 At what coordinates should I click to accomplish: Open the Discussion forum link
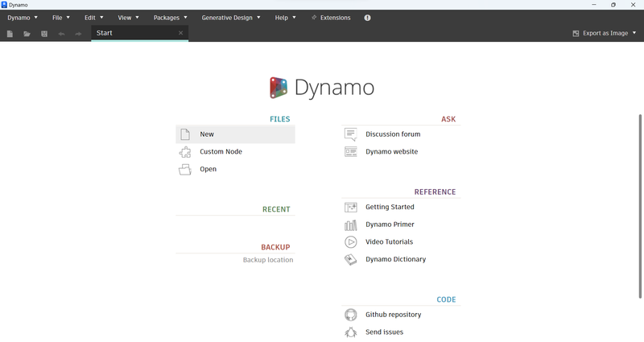(x=393, y=134)
